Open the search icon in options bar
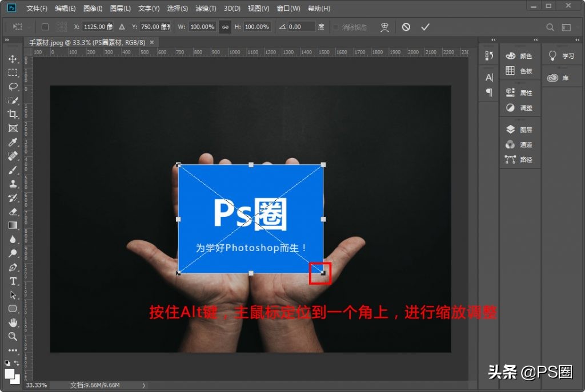585x392 pixels. [x=550, y=27]
